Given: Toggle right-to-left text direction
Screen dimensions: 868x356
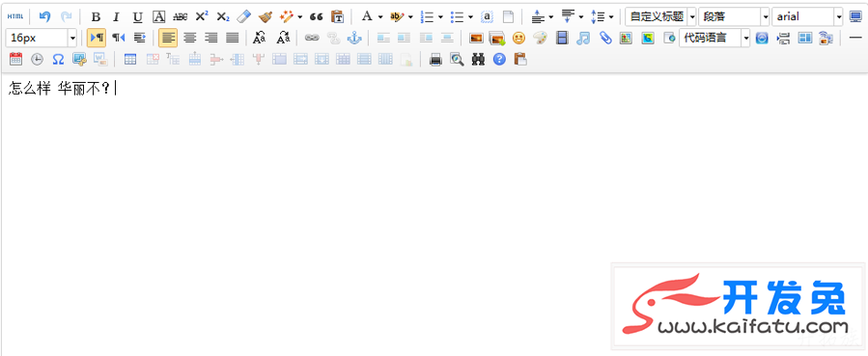Looking at the screenshot, I should tap(119, 38).
